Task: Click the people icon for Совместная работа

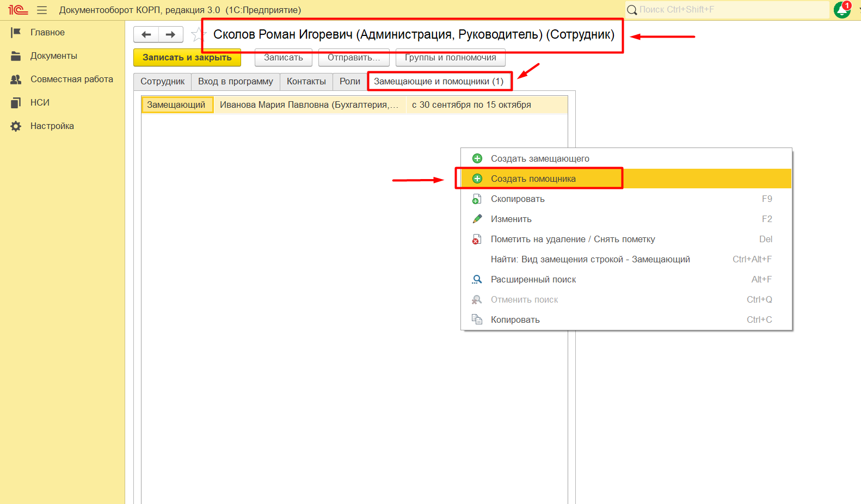Action: pos(16,79)
